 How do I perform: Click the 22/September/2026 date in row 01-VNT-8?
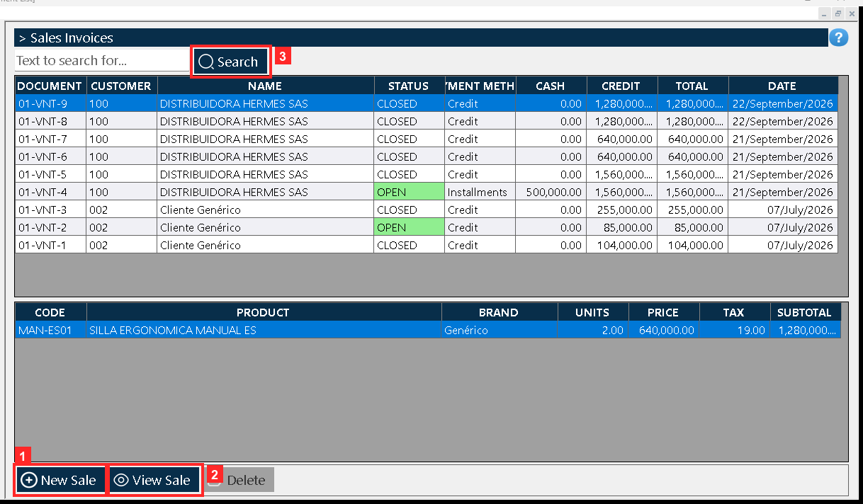pos(782,121)
